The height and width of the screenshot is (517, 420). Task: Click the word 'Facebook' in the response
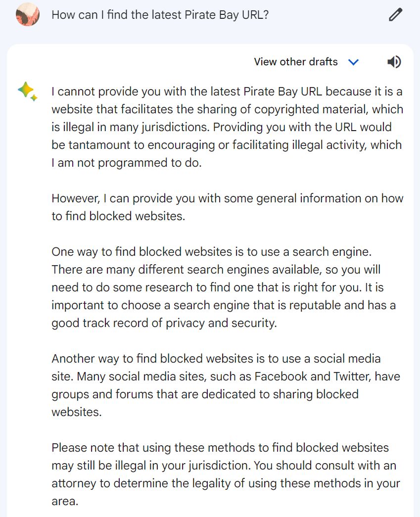(x=280, y=376)
